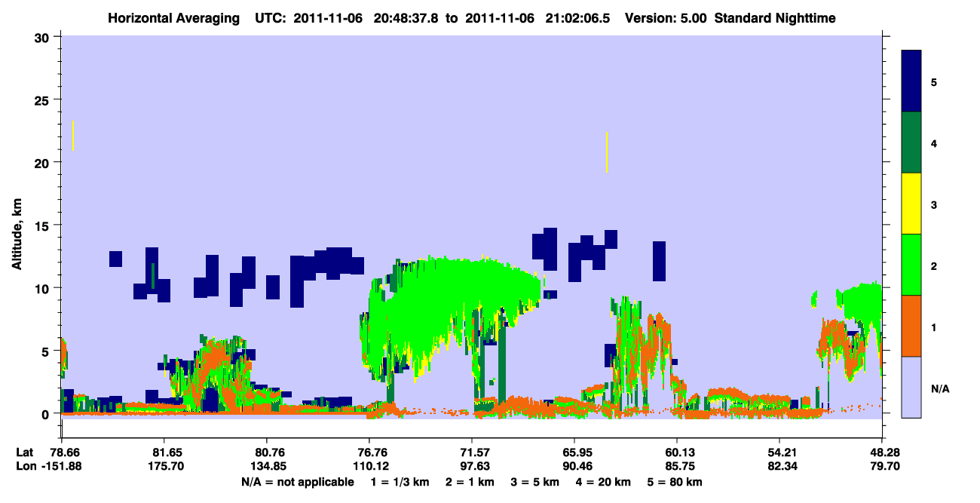Click the yellow vertical streak near 20 km at center
The width and height of the screenshot is (980, 503).
click(606, 152)
